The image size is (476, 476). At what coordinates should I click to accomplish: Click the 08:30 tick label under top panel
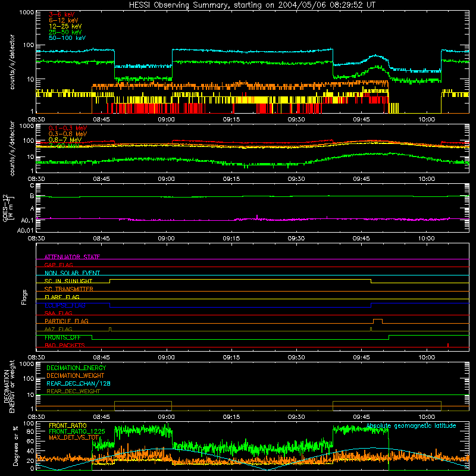36,120
